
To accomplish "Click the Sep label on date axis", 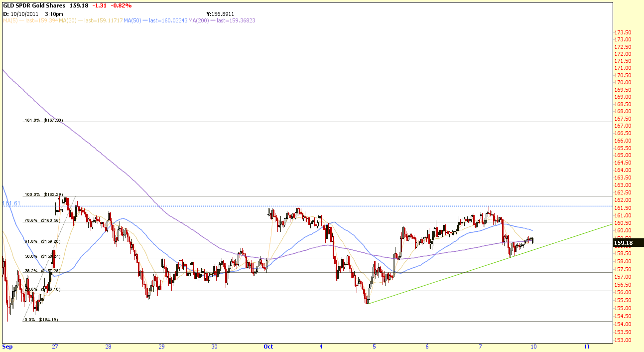I will [x=7, y=347].
